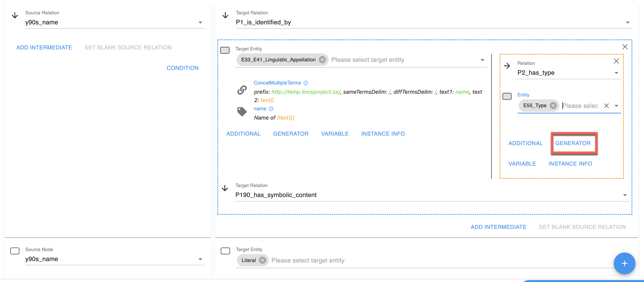644x282 pixels.
Task: Click the blue floating plus button
Action: pyautogui.click(x=624, y=263)
